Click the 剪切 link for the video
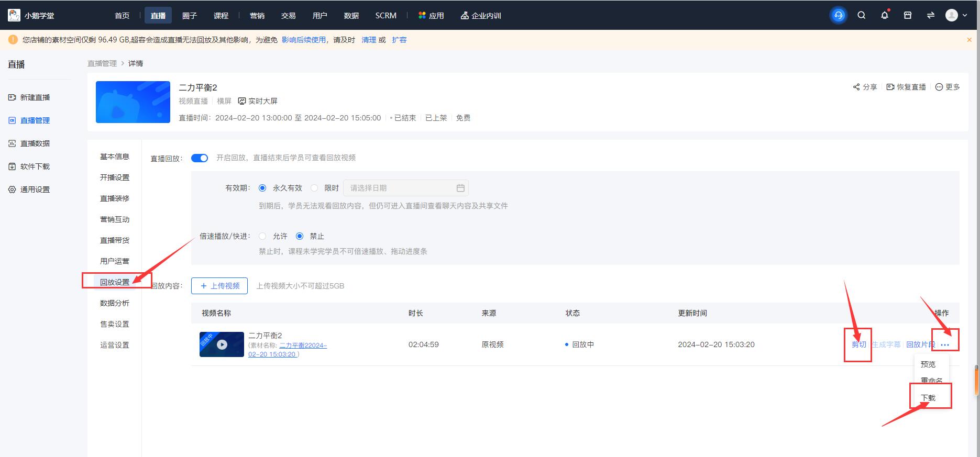Screen dimensions: 980x457 858,344
